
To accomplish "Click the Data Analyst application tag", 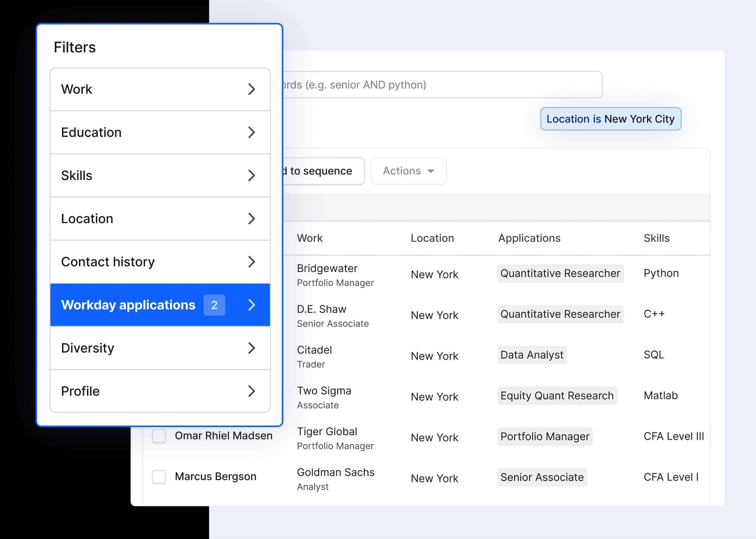I will pyautogui.click(x=531, y=355).
